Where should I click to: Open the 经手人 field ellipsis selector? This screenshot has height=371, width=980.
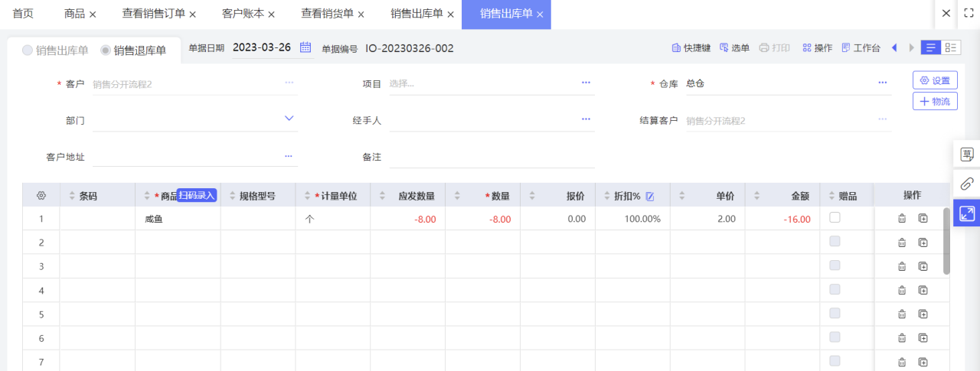coord(586,119)
